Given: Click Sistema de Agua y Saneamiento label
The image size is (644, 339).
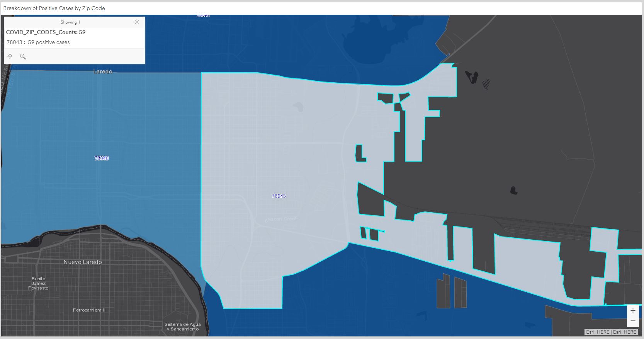Looking at the screenshot, I should tap(182, 327).
